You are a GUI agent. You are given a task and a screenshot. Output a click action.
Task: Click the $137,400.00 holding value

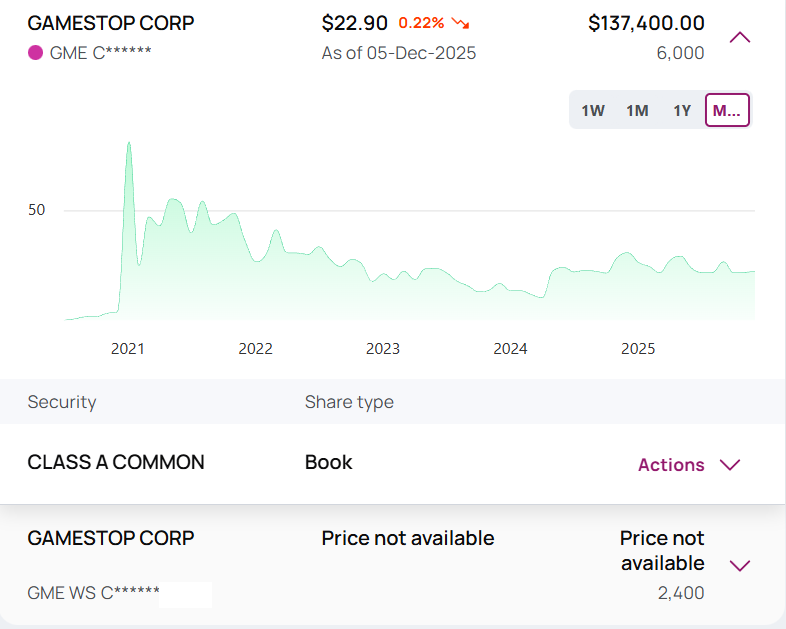(x=646, y=23)
